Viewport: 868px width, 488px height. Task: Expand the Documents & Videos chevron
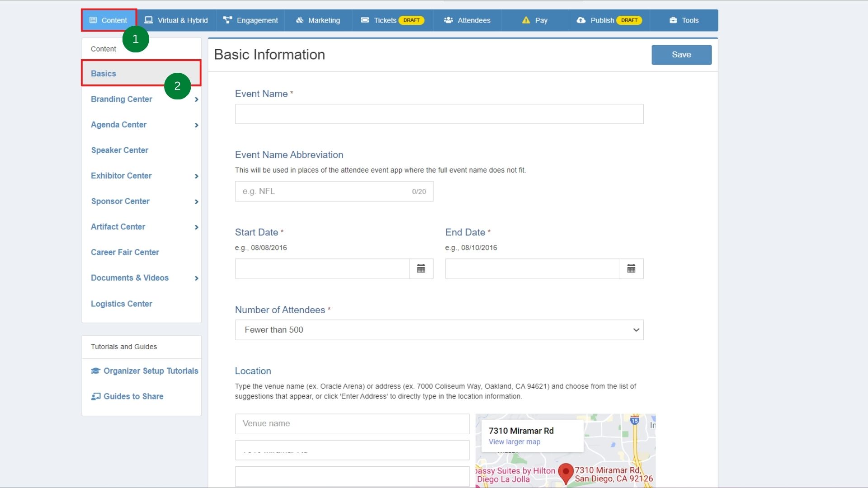[x=196, y=278]
